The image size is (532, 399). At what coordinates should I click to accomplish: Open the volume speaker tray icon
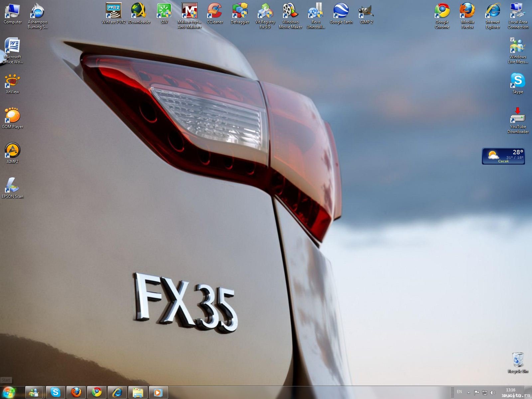[493, 393]
